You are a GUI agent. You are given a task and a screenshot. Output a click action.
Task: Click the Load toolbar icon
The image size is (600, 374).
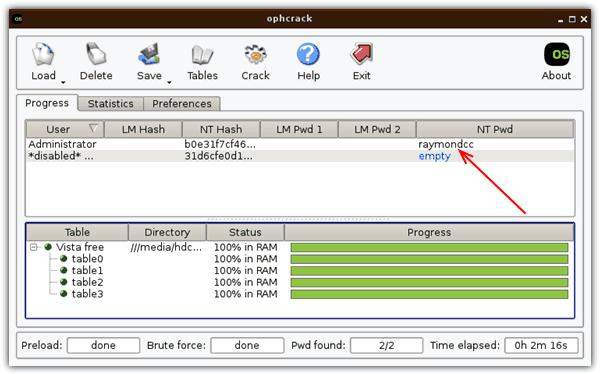coord(43,54)
